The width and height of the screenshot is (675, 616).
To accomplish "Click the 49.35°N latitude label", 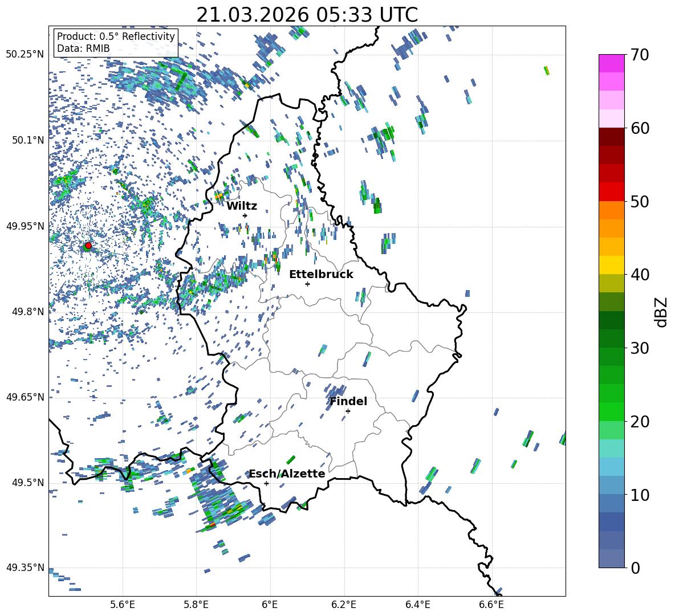I will point(25,568).
